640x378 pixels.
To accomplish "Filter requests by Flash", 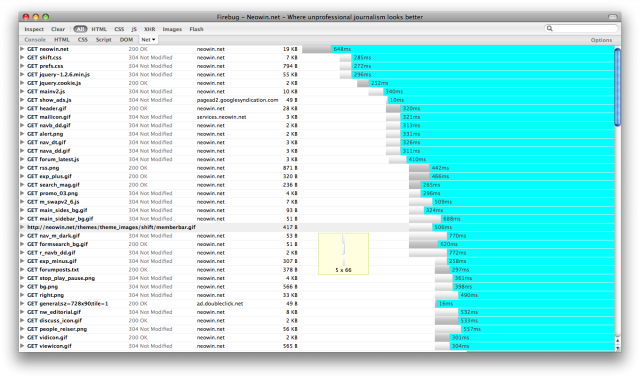I will point(196,29).
